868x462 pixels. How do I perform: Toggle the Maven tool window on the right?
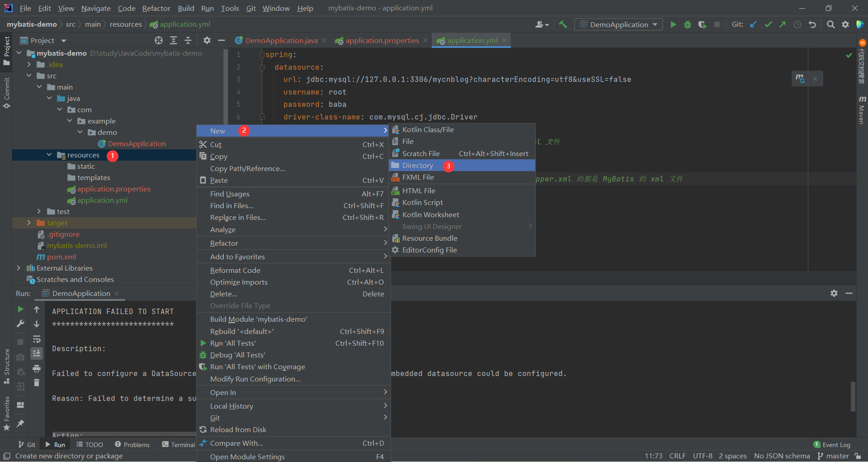pyautogui.click(x=862, y=110)
